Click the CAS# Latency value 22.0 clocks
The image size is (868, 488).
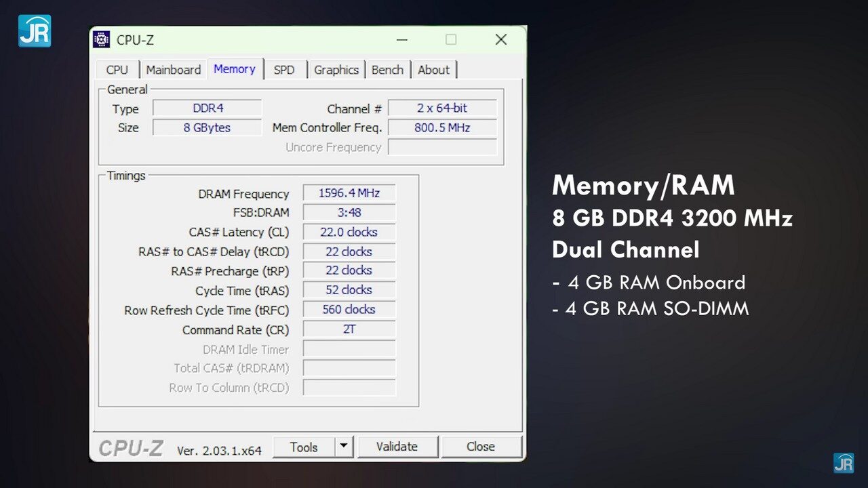[x=349, y=232]
